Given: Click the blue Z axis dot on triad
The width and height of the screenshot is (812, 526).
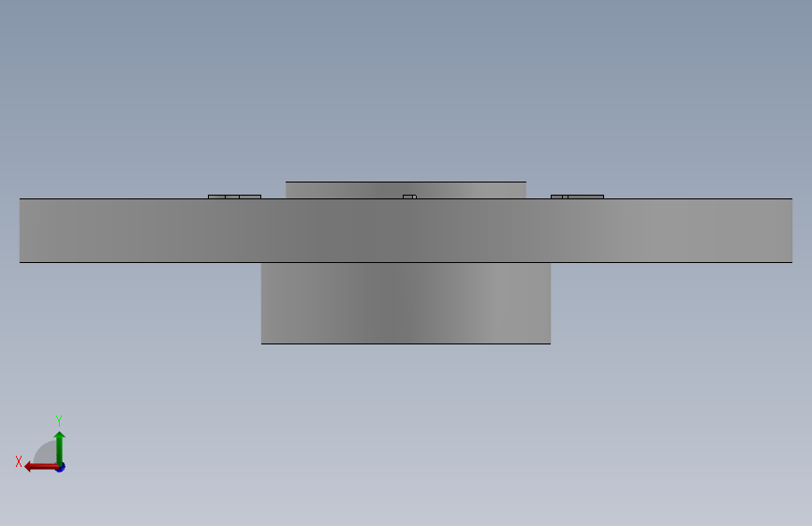Looking at the screenshot, I should click(61, 467).
